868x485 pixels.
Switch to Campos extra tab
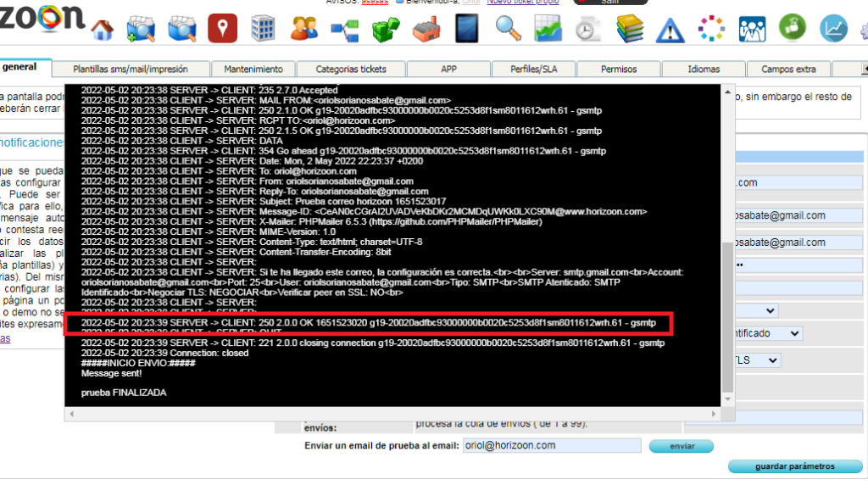788,70
